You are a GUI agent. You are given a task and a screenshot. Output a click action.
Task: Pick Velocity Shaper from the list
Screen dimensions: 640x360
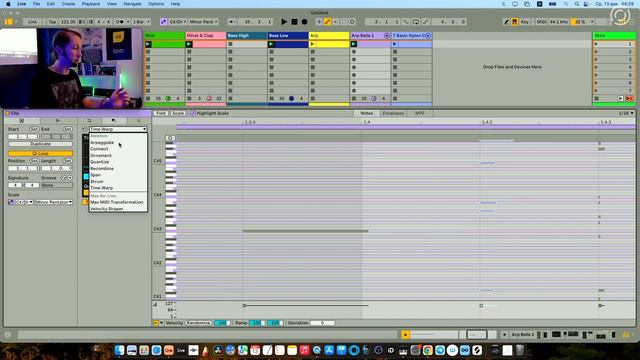click(x=107, y=209)
